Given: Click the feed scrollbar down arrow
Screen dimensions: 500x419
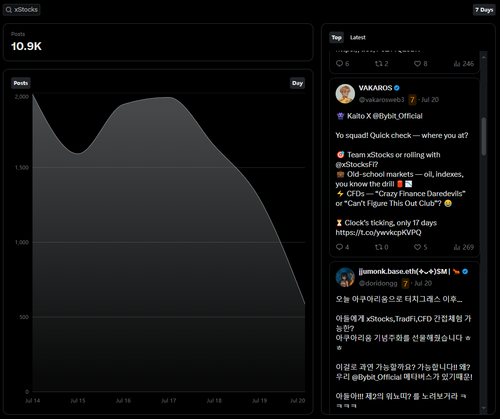Looking at the screenshot, I should click(x=484, y=408).
